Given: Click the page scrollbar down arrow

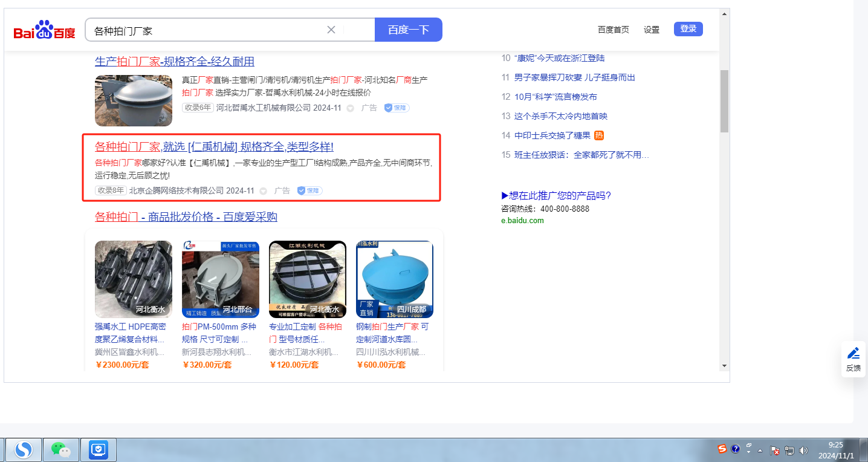Looking at the screenshot, I should click(724, 366).
